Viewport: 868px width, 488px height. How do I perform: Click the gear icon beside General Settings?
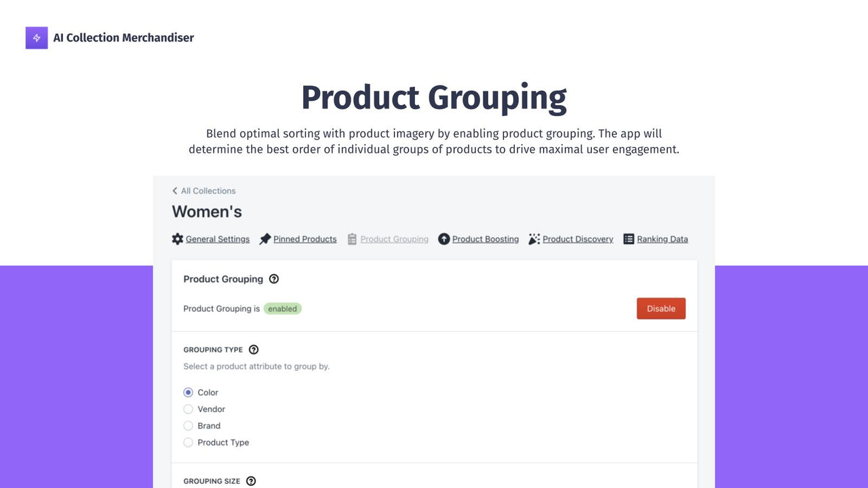point(177,239)
